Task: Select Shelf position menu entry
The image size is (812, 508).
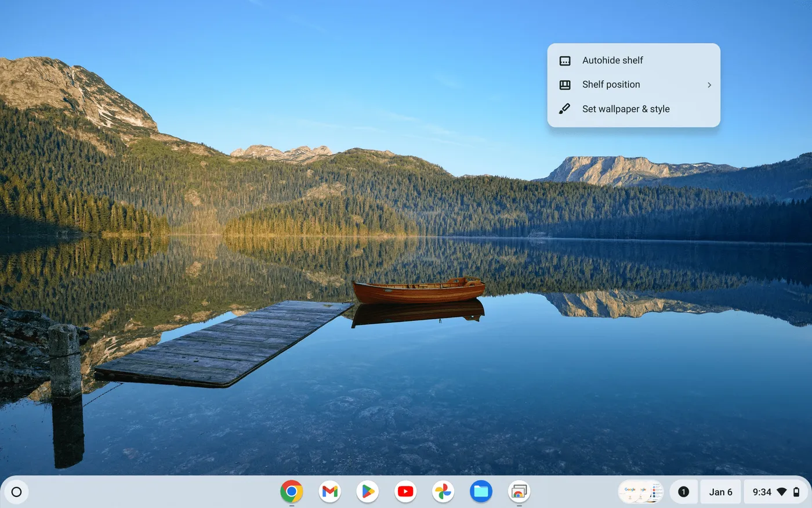Action: click(634, 85)
